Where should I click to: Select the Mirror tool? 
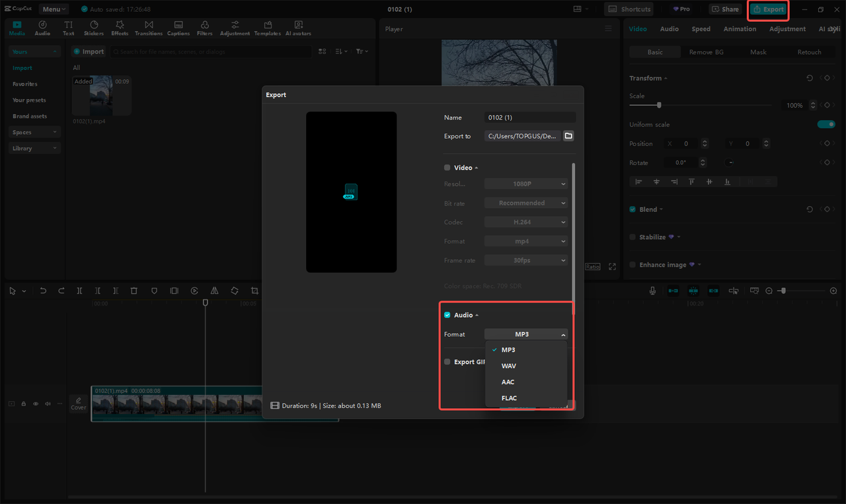214,291
